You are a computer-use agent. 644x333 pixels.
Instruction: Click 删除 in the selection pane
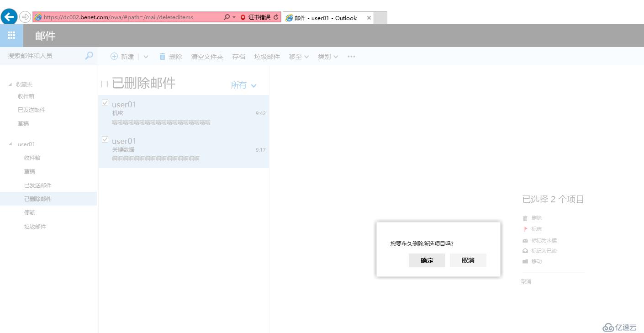point(537,218)
